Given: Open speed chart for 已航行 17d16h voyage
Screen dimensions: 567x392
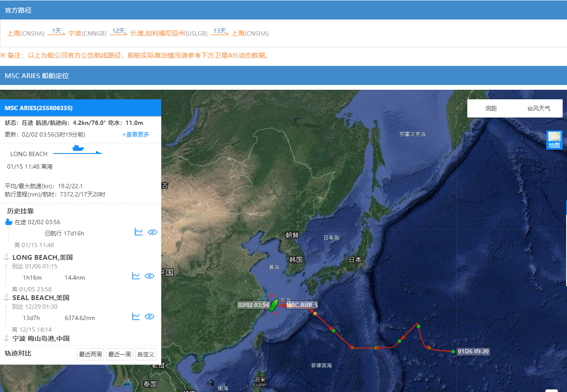Looking at the screenshot, I should (139, 232).
